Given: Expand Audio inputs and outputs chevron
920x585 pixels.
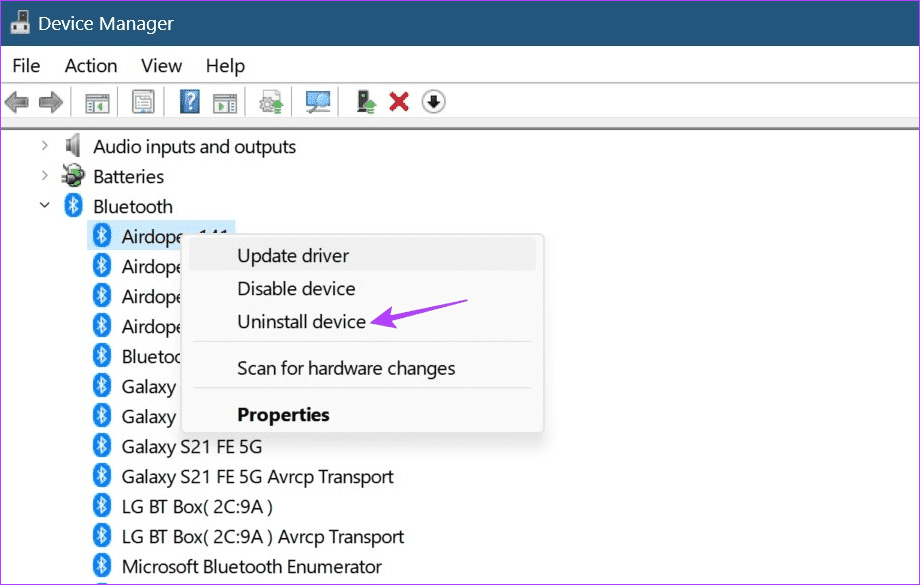Looking at the screenshot, I should click(45, 146).
